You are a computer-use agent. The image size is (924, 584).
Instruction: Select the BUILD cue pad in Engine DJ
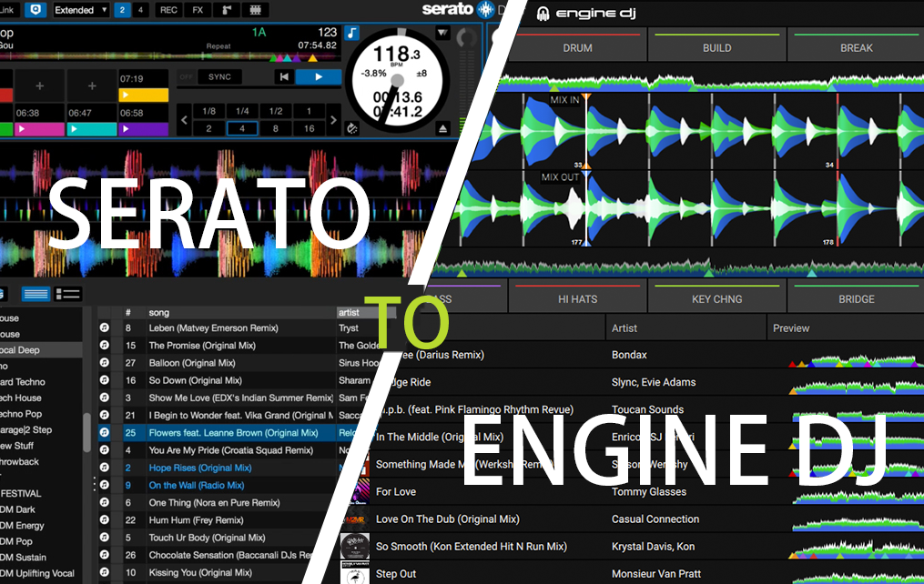pyautogui.click(x=717, y=47)
